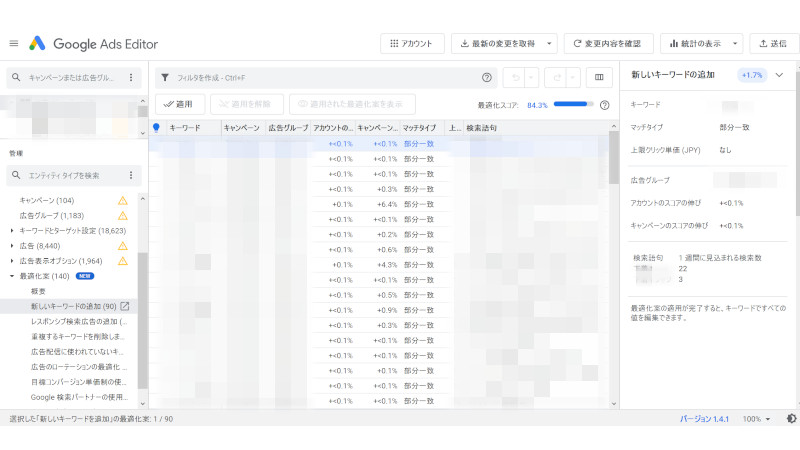
Task: Click warning triangle next to キャンペーン (104)
Action: tap(122, 201)
